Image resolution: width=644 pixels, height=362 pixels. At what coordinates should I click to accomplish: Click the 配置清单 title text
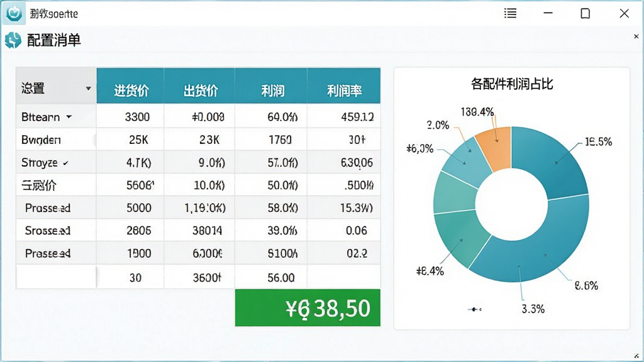point(54,40)
